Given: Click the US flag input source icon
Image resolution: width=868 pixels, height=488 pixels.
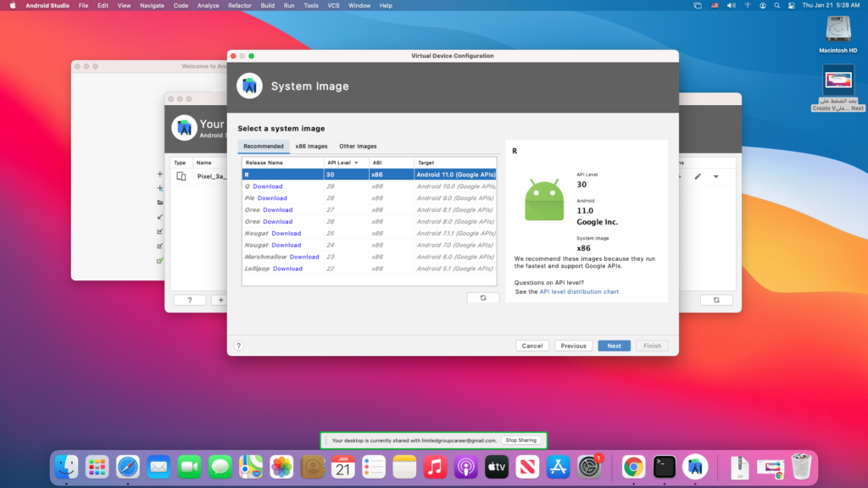Looking at the screenshot, I should [x=715, y=6].
